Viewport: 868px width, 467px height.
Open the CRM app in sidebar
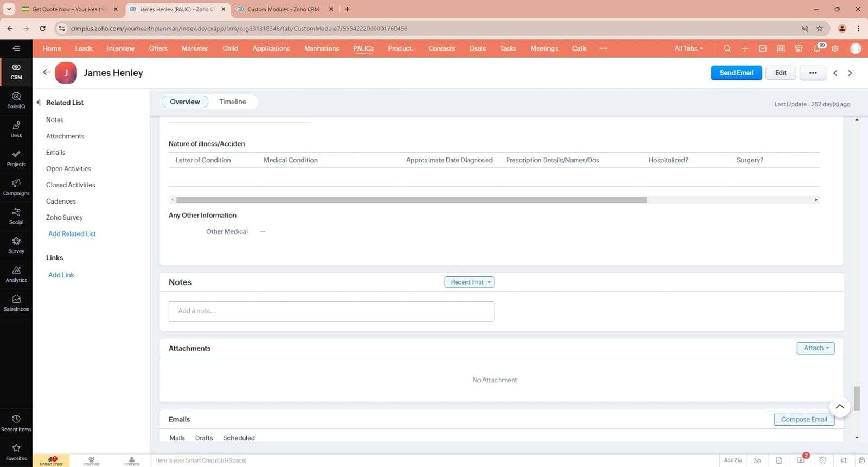[x=16, y=72]
